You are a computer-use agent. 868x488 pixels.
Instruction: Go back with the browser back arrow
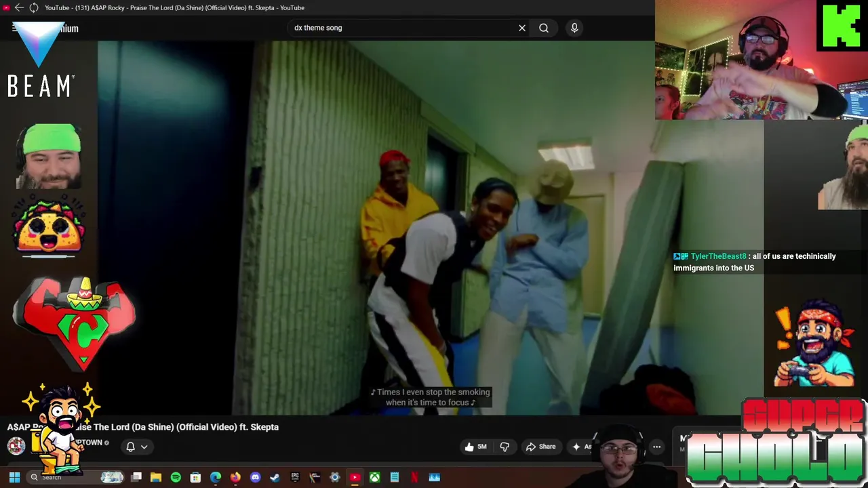pos(19,7)
